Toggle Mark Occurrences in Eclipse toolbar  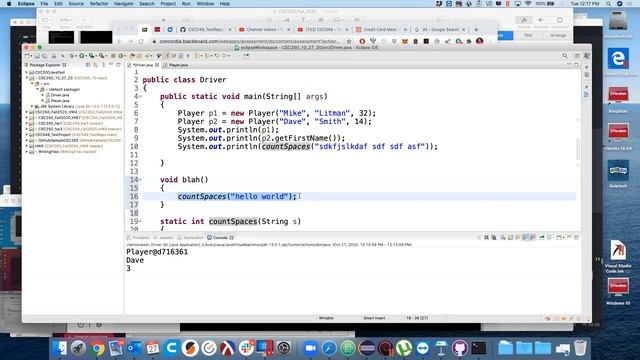coord(166,56)
